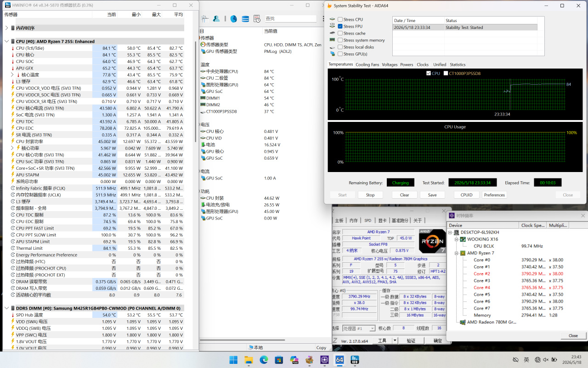Screen dimensions: 588x368
Task: Open the 处理器 #1 selection dropdown
Action: [359, 328]
